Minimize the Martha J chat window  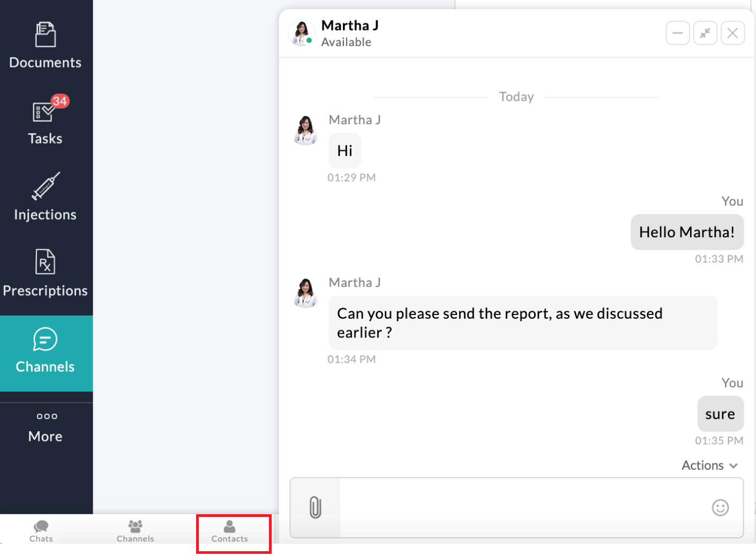(x=677, y=33)
